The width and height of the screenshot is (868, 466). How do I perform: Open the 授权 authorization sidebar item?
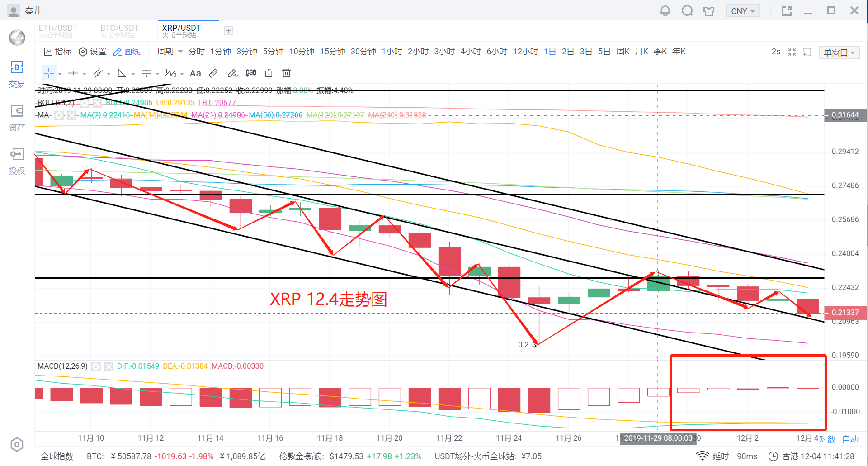pos(17,162)
